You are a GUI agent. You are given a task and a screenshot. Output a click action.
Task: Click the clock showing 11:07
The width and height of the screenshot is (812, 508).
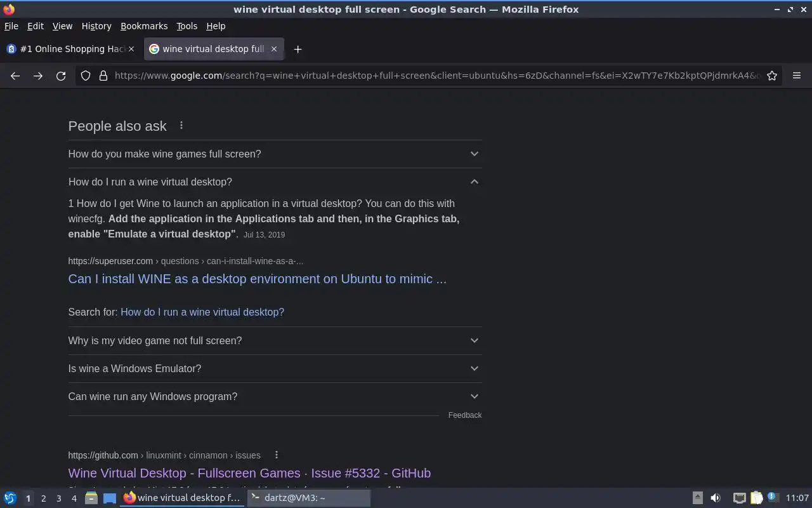(797, 498)
